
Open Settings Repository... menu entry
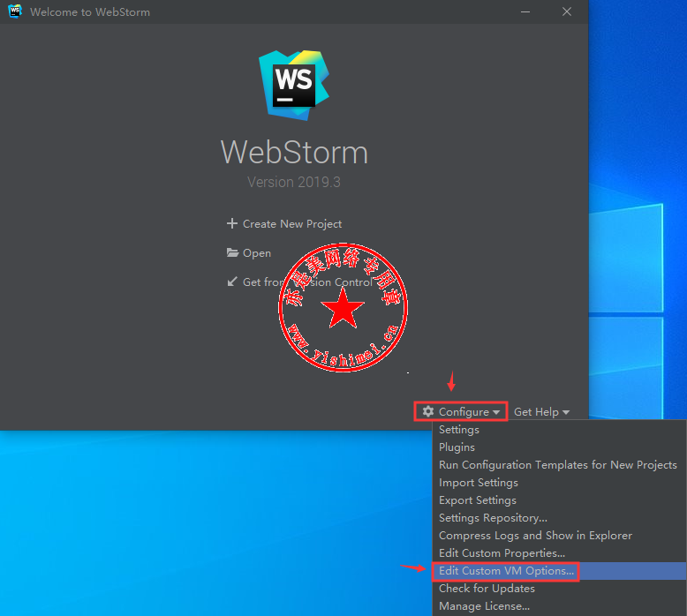point(560,517)
